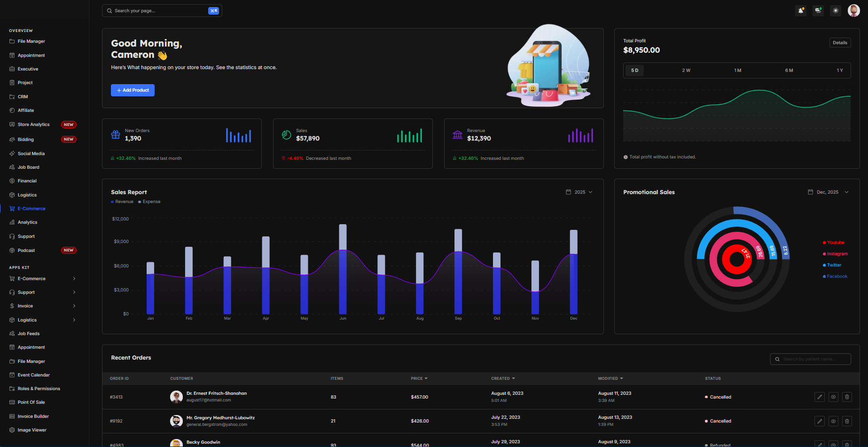868x447 pixels.
Task: Edit order #3413 with pencil icon
Action: pyautogui.click(x=820, y=397)
